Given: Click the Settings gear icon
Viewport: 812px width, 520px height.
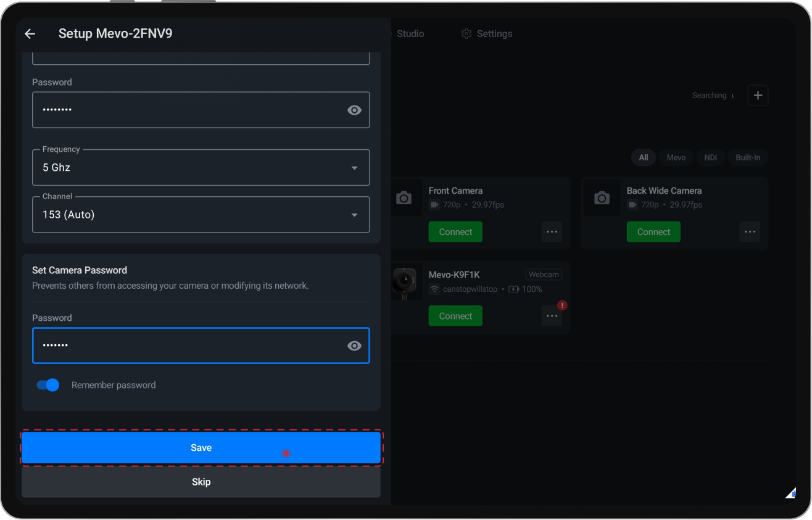Looking at the screenshot, I should (x=466, y=34).
